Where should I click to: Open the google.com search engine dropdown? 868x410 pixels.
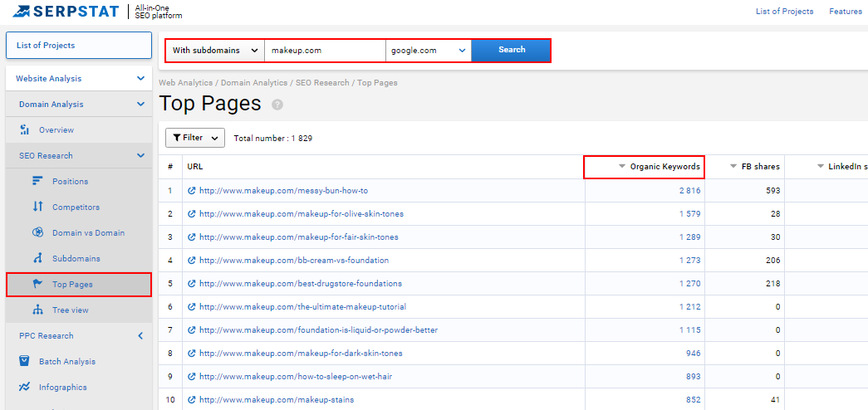point(429,51)
